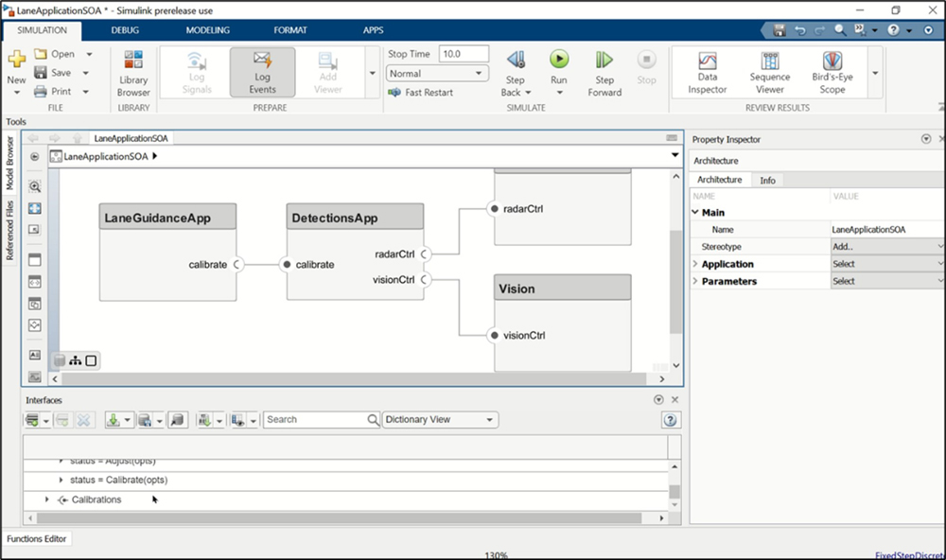Click the search magnifier in the quick access bar

(x=840, y=29)
